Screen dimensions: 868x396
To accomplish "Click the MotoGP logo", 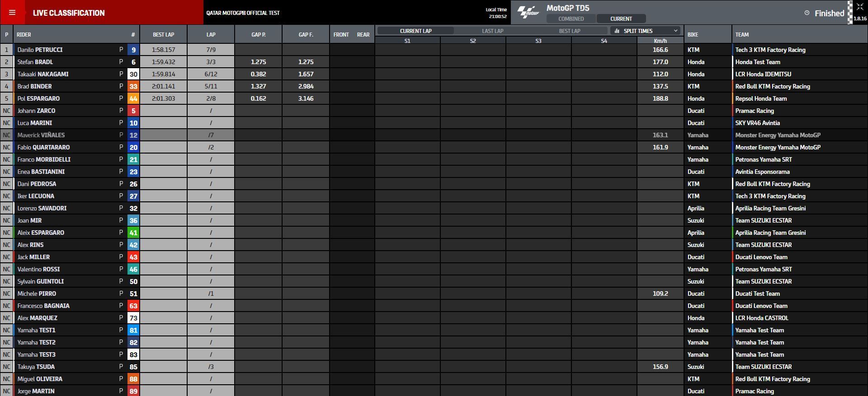I will tap(528, 13).
